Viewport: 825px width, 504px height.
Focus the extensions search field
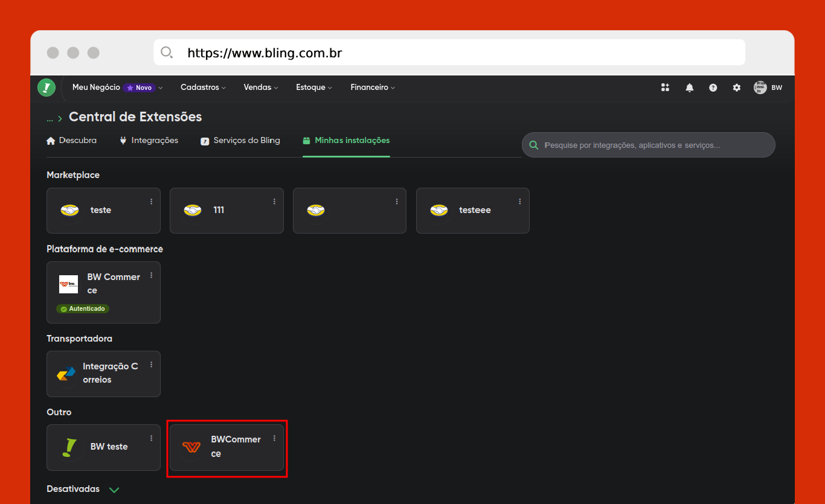649,145
